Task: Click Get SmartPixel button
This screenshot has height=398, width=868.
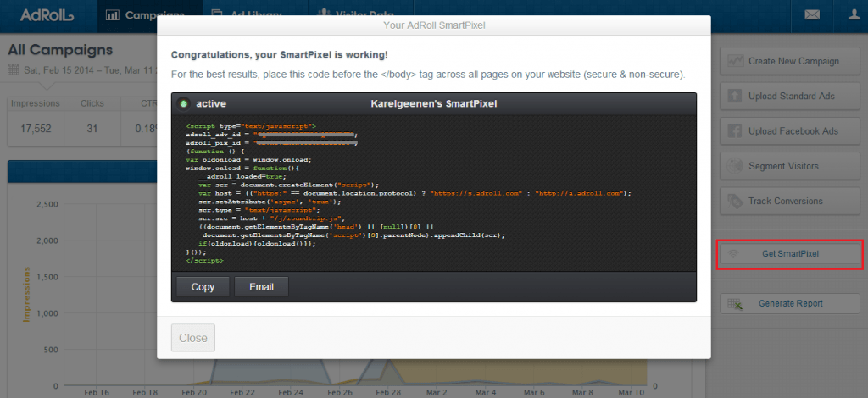Action: [x=790, y=254]
